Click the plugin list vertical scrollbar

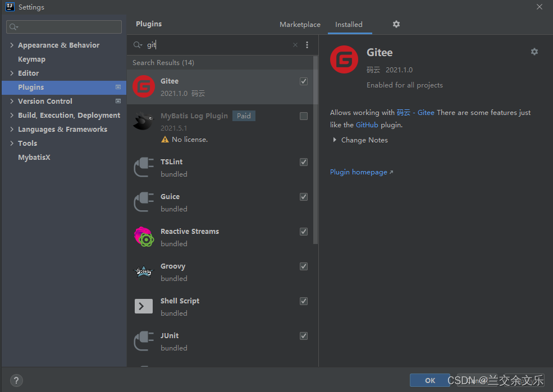point(316,150)
